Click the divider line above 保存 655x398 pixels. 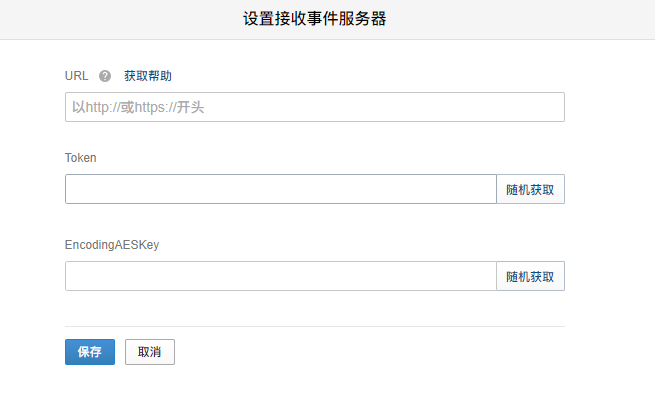[315, 327]
